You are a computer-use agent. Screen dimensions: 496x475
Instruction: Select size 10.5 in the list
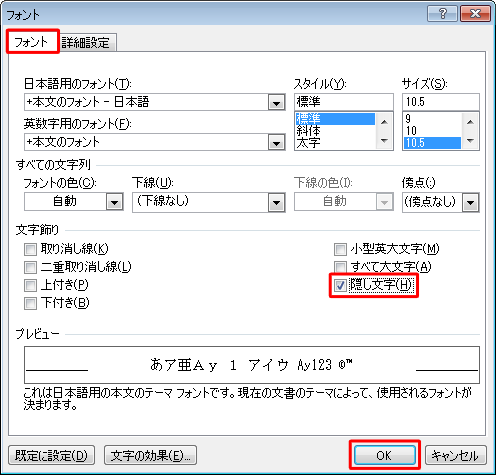click(x=432, y=143)
